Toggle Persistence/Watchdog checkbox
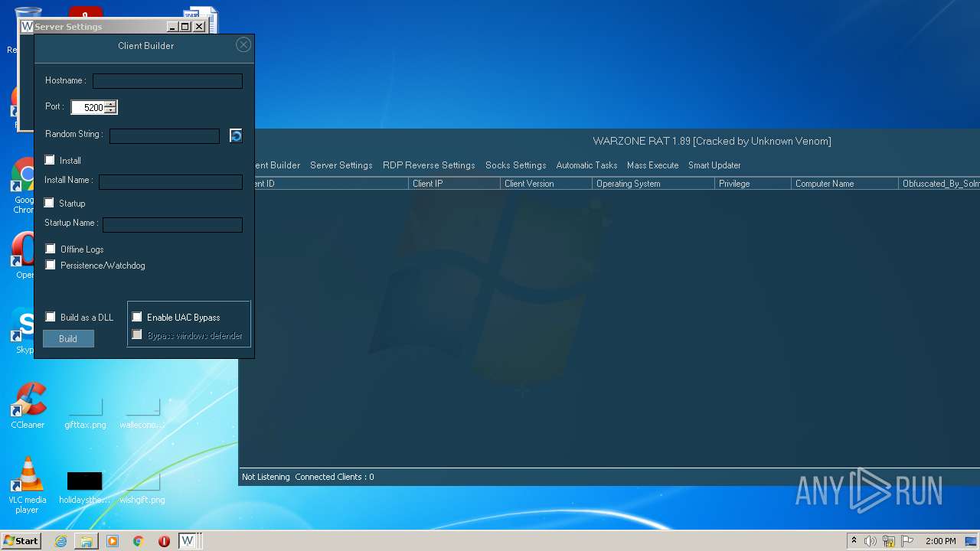The width and height of the screenshot is (980, 551). click(x=51, y=265)
